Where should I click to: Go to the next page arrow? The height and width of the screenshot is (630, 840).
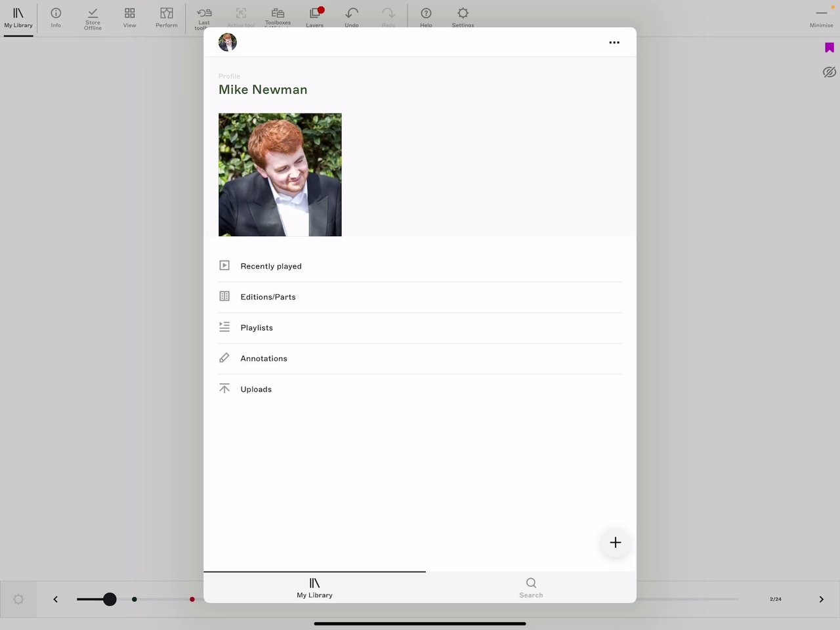pyautogui.click(x=821, y=599)
